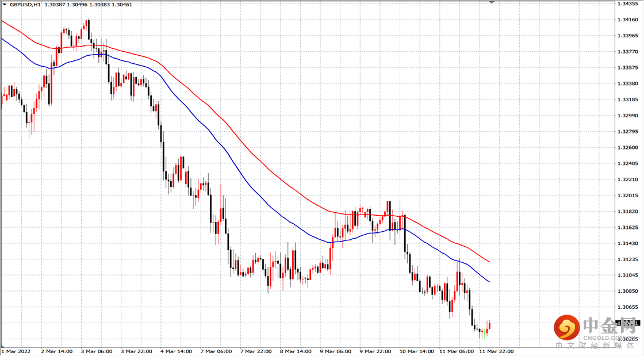Select the GBPUSD,H1 chart title text

[25, 5]
